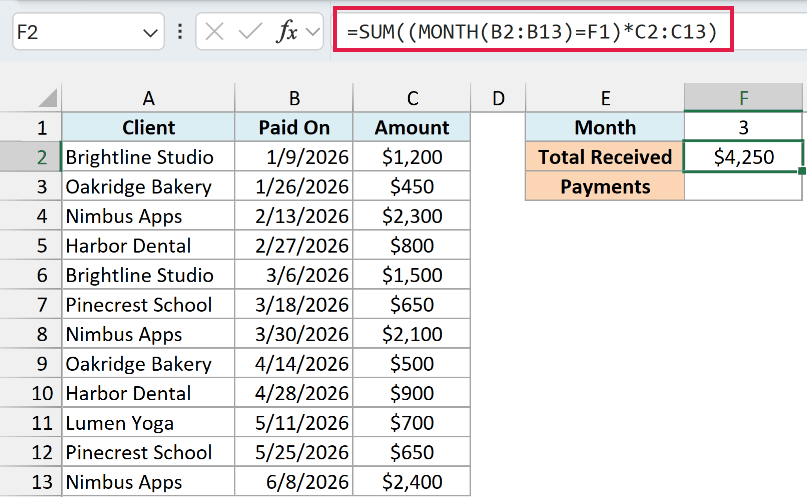Click Harbor Dental in row 5

(x=148, y=245)
